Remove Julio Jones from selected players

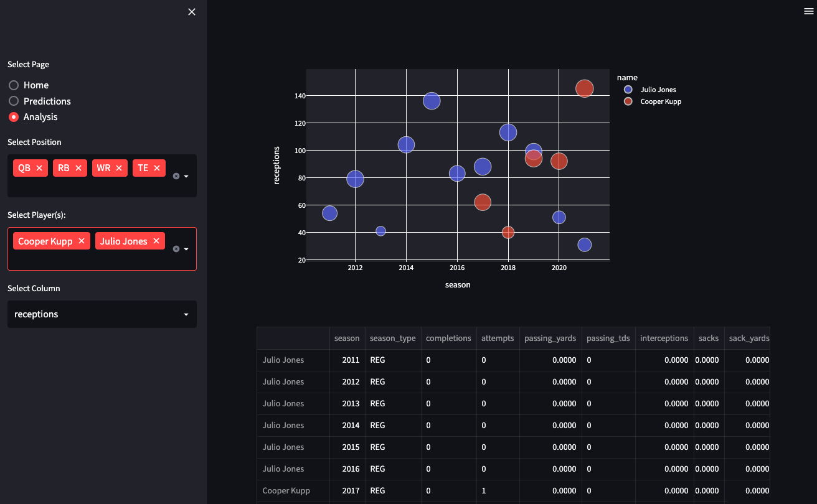[x=156, y=241]
